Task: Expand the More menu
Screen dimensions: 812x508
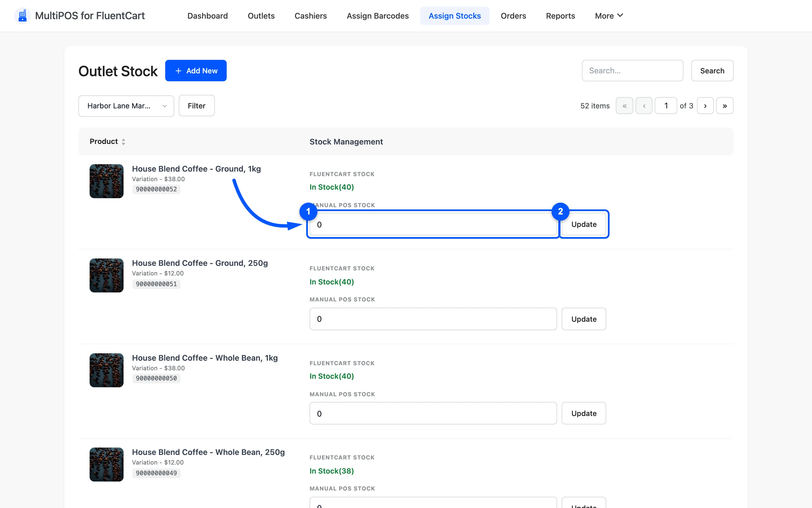Action: (x=609, y=16)
